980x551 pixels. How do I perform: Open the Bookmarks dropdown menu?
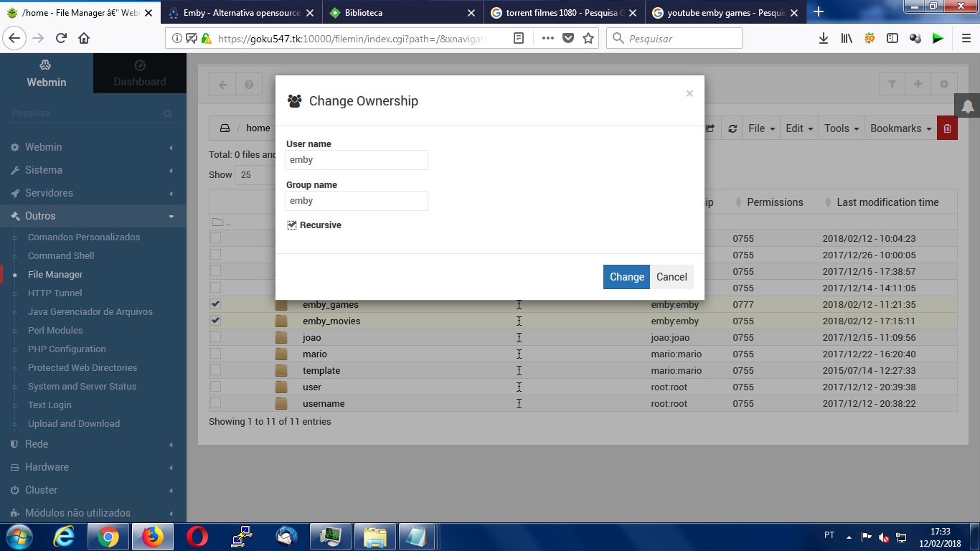[x=900, y=128]
